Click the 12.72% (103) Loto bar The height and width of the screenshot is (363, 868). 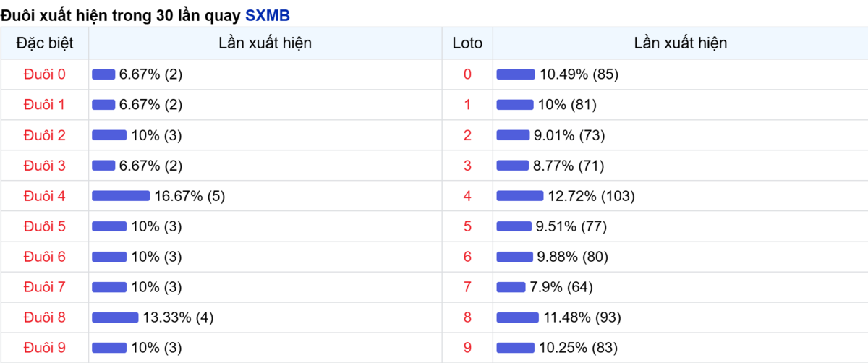[x=520, y=196]
